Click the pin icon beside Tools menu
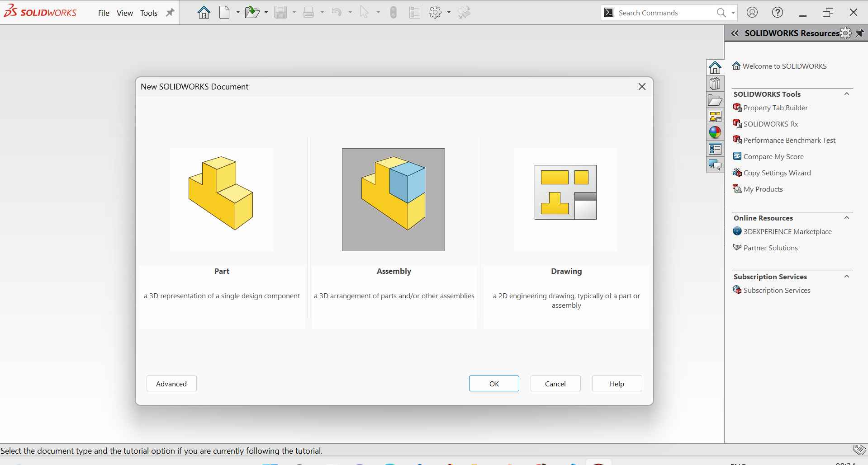 pos(170,13)
